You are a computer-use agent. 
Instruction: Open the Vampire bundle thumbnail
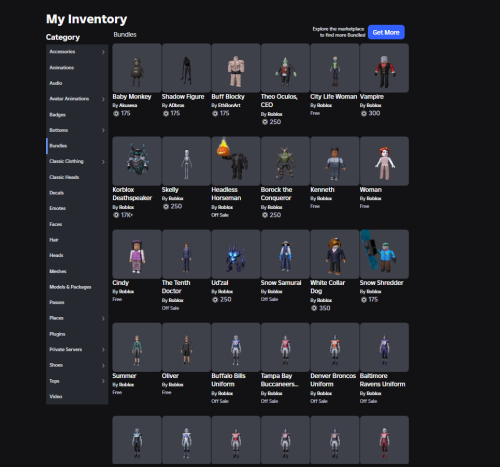click(x=384, y=68)
